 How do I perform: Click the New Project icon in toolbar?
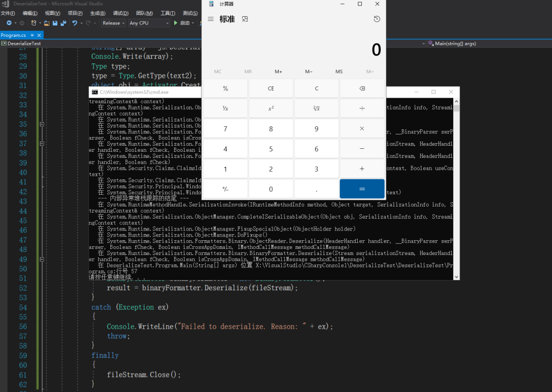point(33,23)
